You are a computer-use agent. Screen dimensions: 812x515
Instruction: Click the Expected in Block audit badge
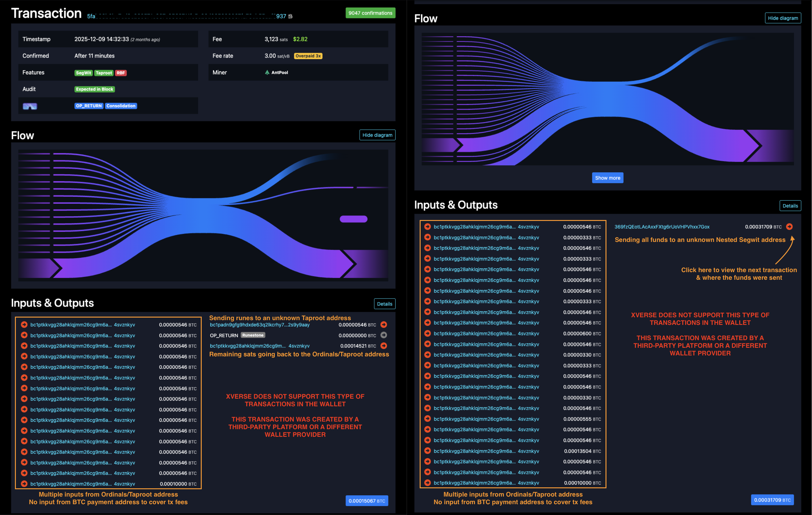pos(94,89)
